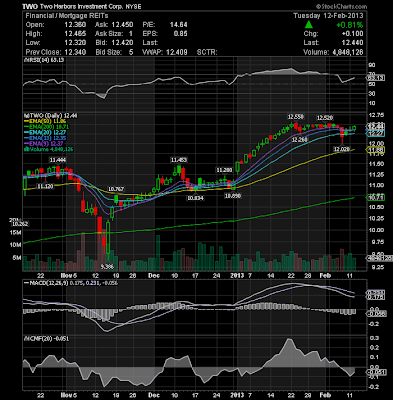The height and width of the screenshot is (400, 393).
Task: Click the -0.051 CMF value tag on the right axis
Action: pyautogui.click(x=377, y=372)
